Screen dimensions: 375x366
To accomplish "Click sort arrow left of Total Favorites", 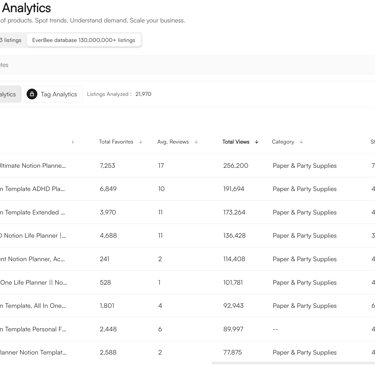I will click(73, 142).
